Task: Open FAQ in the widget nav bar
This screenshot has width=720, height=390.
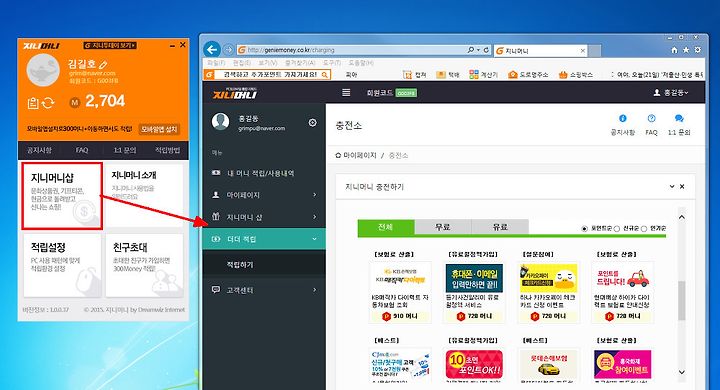Action: coord(82,150)
